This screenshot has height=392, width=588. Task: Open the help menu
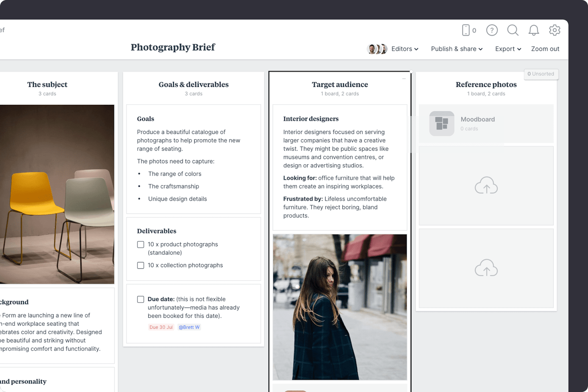pyautogui.click(x=492, y=30)
